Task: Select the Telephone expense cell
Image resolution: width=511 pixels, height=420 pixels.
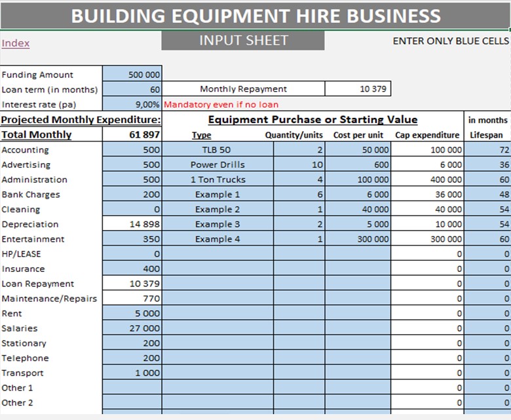Action: click(132, 358)
